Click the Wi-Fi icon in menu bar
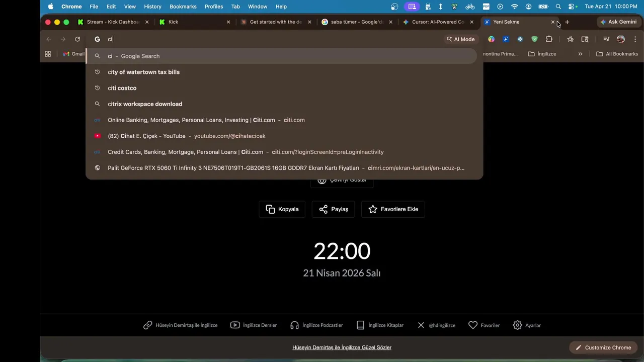Image resolution: width=644 pixels, height=362 pixels. coord(514,7)
